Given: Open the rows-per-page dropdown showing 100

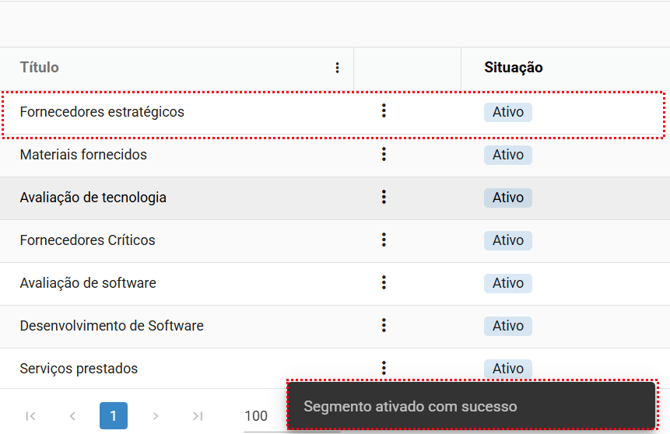Looking at the screenshot, I should tap(257, 416).
